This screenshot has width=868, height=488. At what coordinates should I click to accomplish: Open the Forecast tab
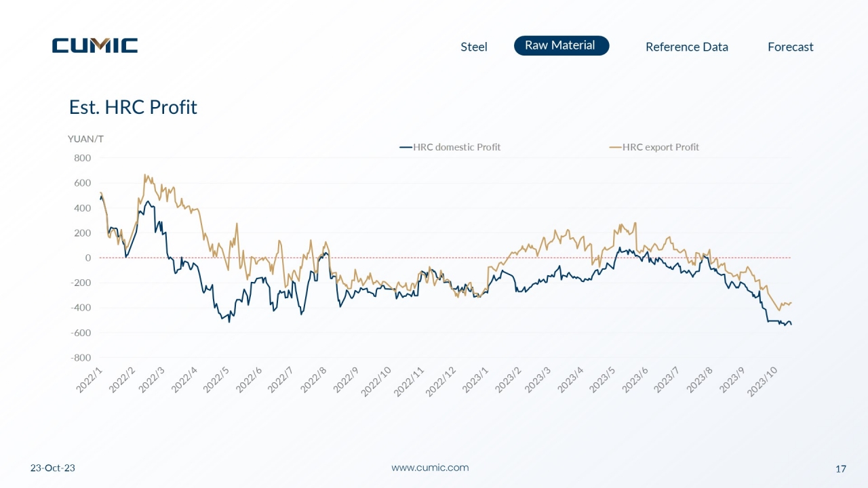(791, 47)
